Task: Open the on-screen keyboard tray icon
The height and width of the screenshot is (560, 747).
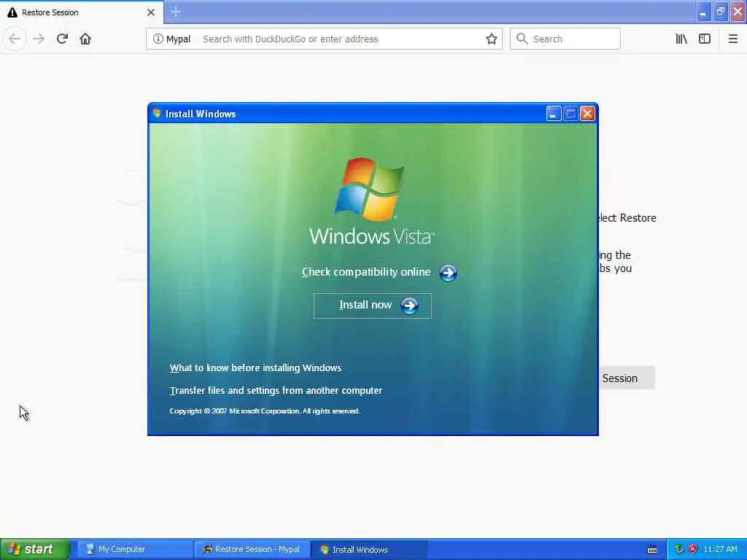Action: (652, 550)
